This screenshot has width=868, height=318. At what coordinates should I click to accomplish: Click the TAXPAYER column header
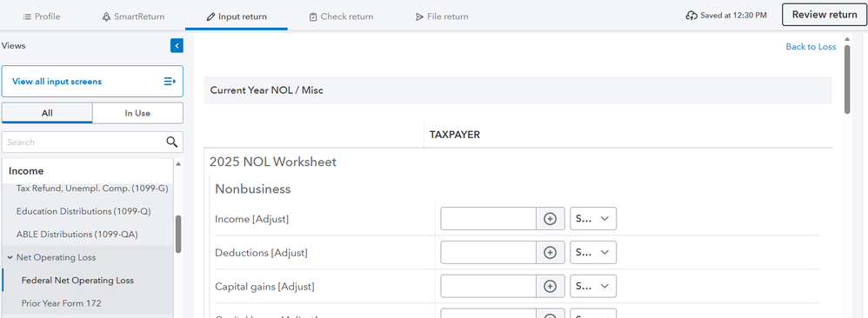click(455, 135)
